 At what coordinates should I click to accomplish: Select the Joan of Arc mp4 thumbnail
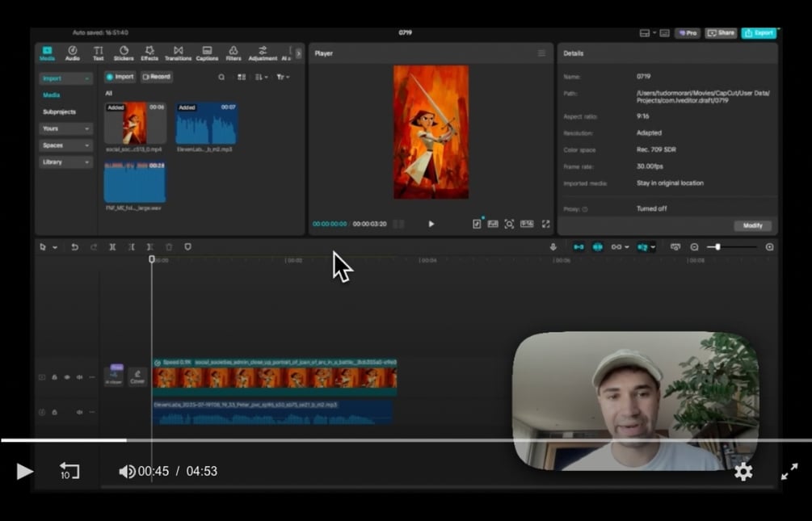pos(135,124)
